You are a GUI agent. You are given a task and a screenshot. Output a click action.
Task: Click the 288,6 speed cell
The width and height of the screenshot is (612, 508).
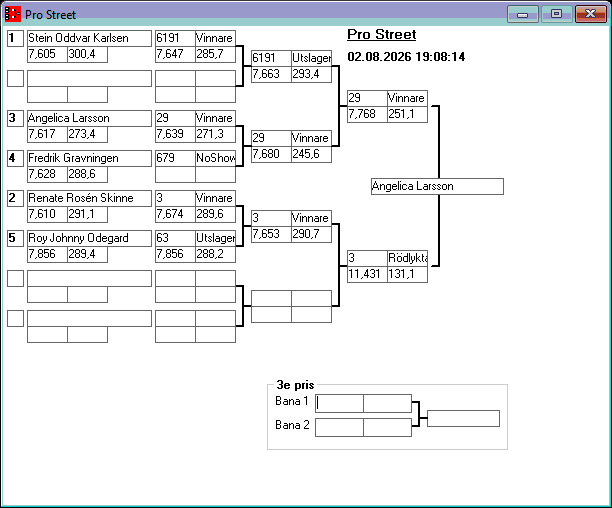[x=87, y=174]
